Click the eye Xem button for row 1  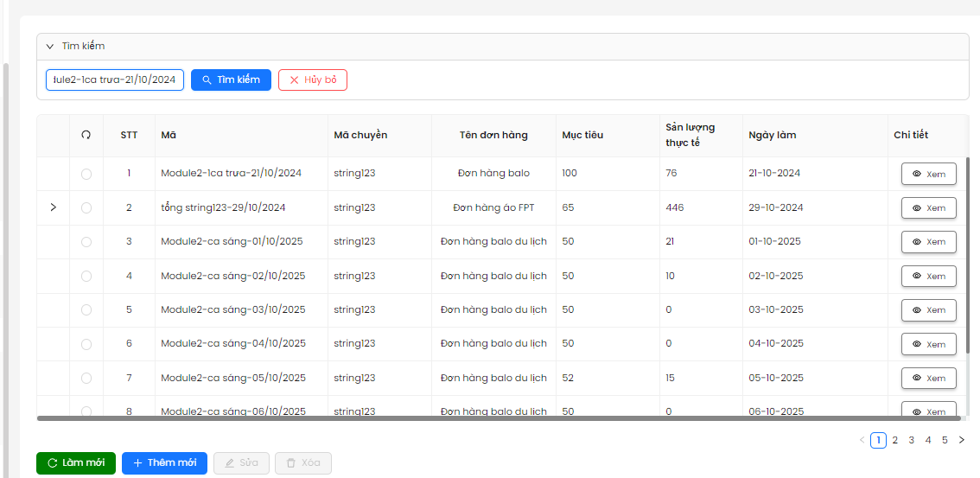pos(928,174)
